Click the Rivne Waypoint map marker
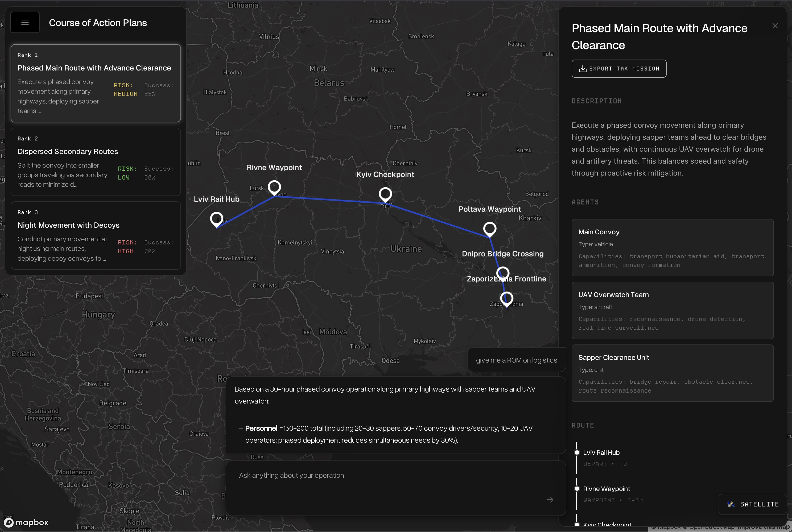 274,187
